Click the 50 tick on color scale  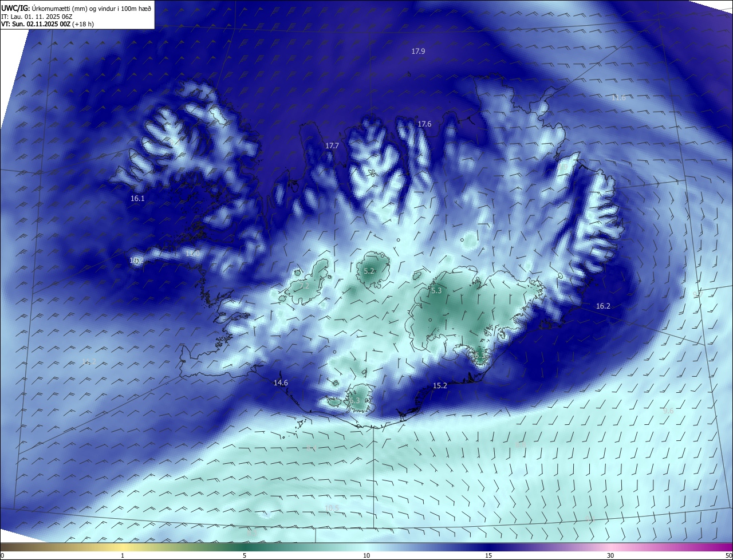(728, 556)
